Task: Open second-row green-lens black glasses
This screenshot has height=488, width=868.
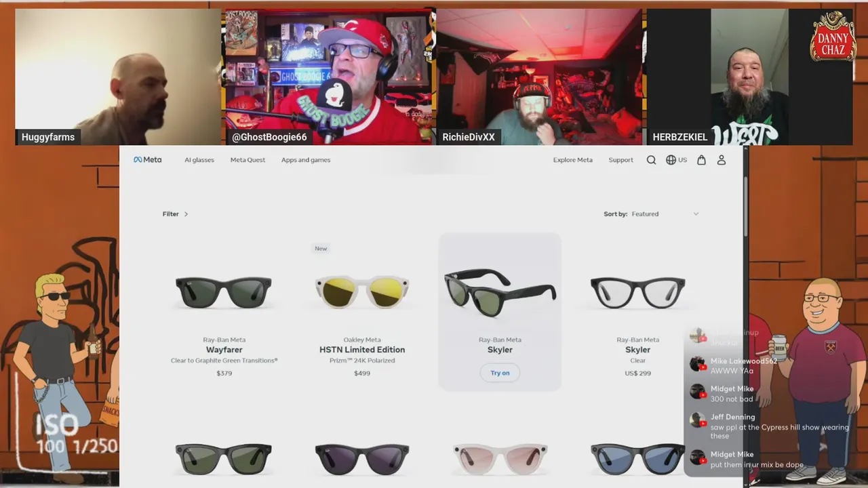Action: (224, 459)
